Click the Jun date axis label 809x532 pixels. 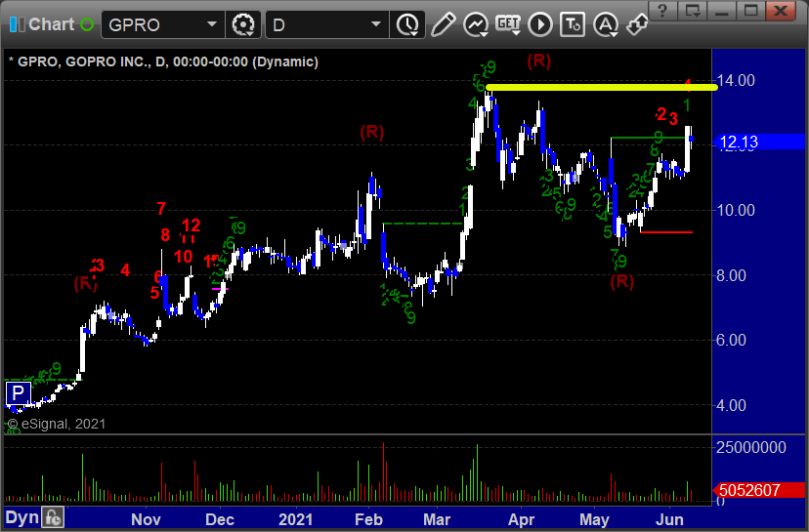669,519
